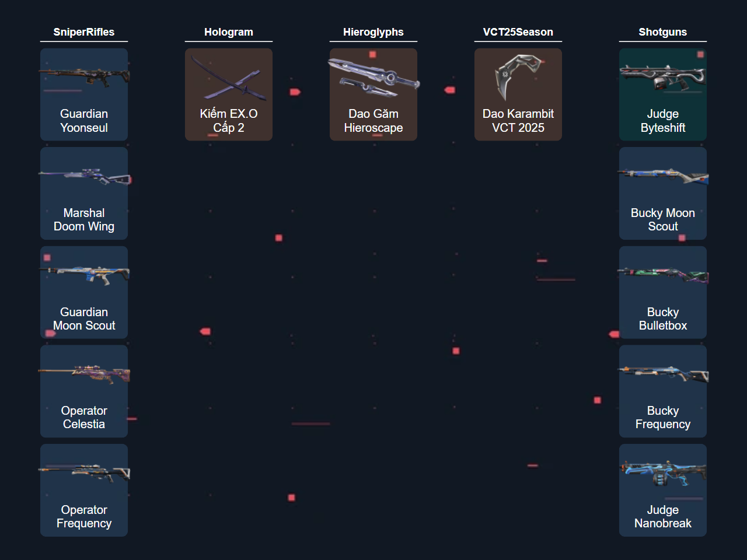Click the Bucky Bulletbox shotgun image
747x560 pixels.
click(663, 275)
